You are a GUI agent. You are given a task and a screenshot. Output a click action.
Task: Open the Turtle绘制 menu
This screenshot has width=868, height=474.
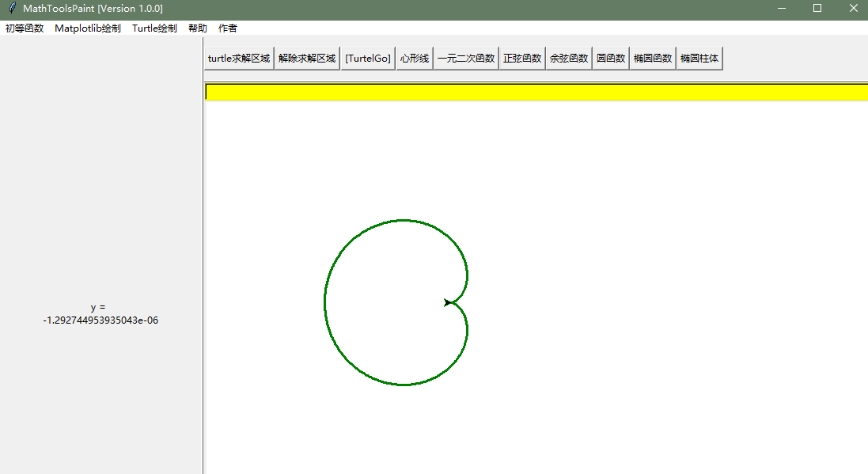pyautogui.click(x=154, y=28)
